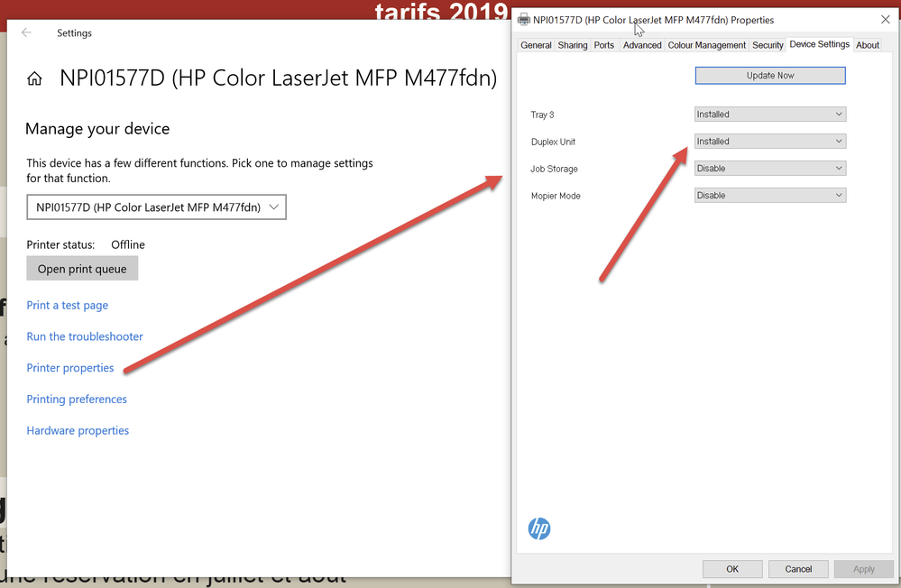Click the Print a test page link
The image size is (901, 588).
(68, 305)
